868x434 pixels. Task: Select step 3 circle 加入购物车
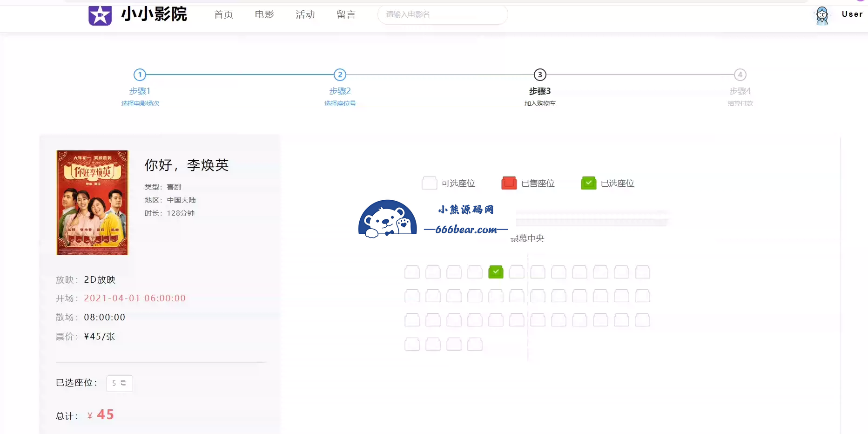[540, 75]
